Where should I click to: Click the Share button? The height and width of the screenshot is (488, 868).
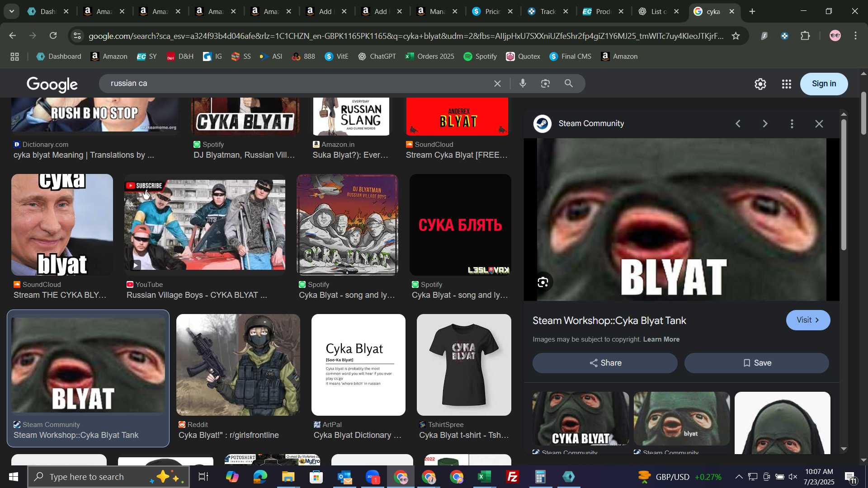(x=605, y=363)
